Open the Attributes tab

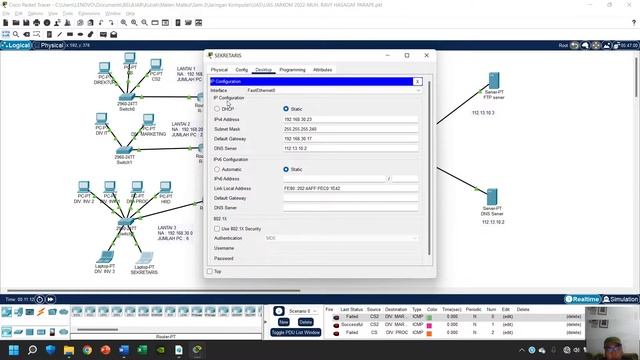coord(322,70)
